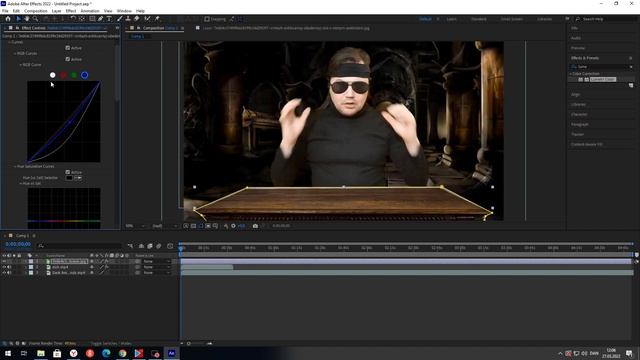This screenshot has width=640, height=360.
Task: Select the Puppet Pin tool
Action: click(x=157, y=19)
